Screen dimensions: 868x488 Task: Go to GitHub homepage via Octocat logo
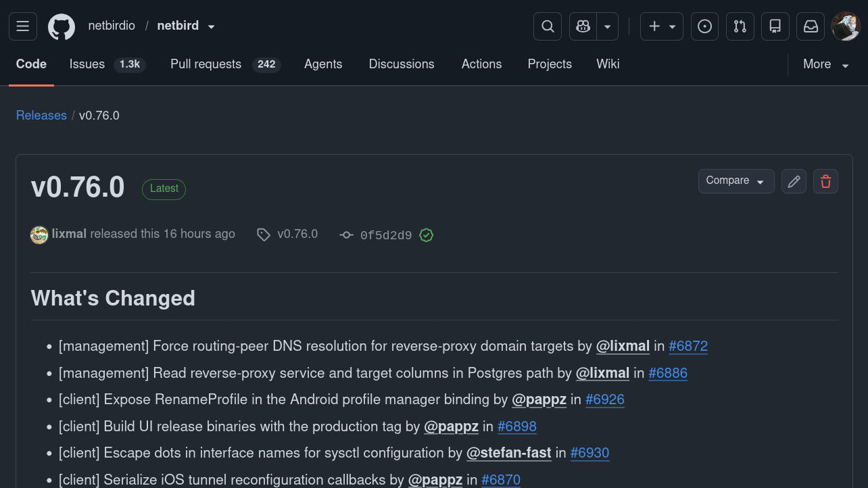pos(62,26)
